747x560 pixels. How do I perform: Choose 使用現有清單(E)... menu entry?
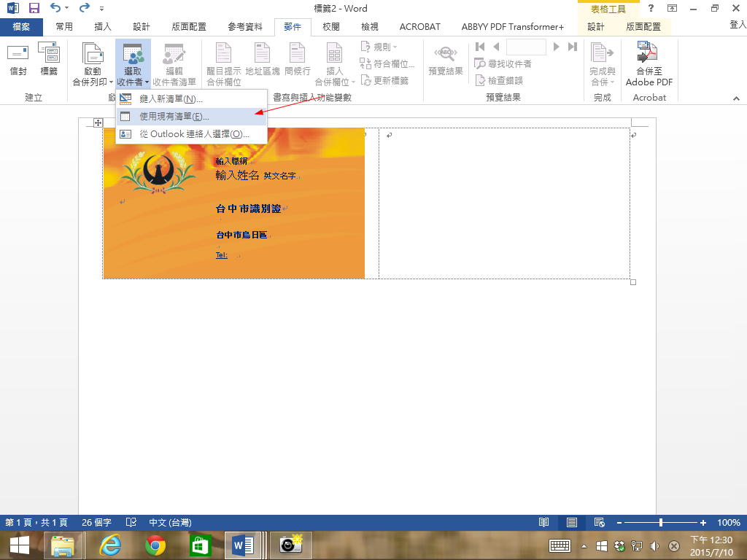(192, 116)
